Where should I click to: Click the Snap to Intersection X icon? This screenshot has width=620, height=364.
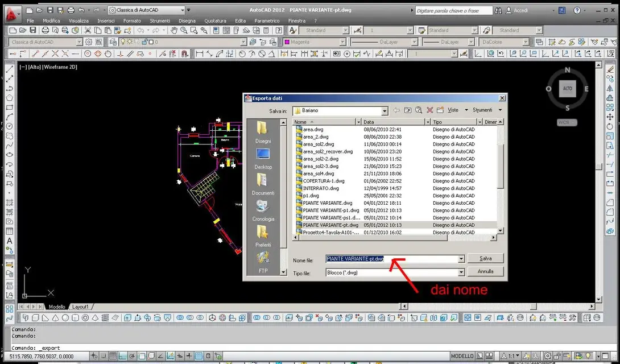click(x=55, y=54)
